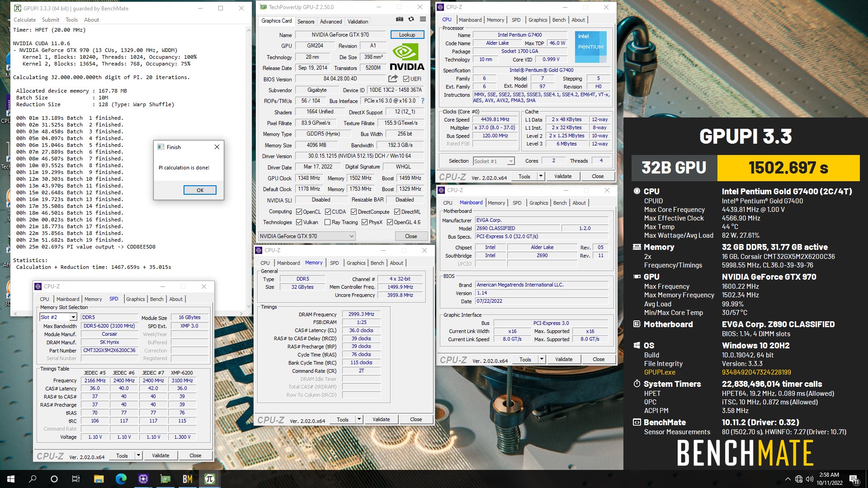
Task: Toggle the OpenCL checkbox
Action: (x=299, y=212)
